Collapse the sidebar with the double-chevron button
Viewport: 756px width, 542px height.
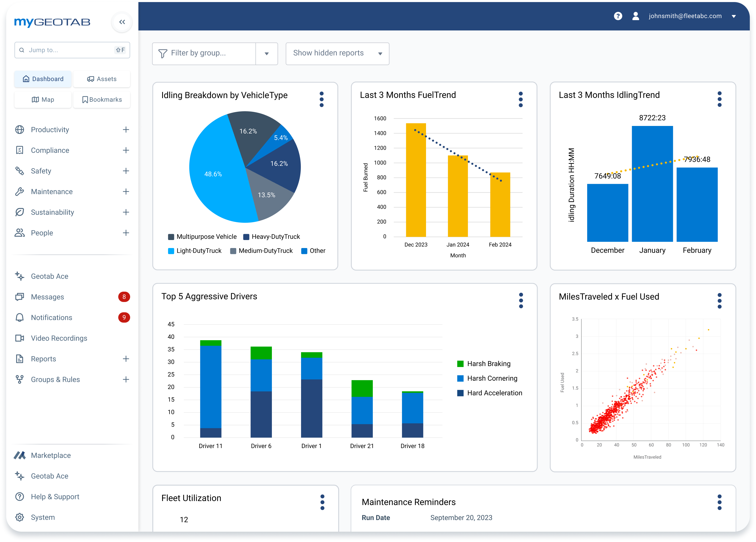pyautogui.click(x=122, y=22)
